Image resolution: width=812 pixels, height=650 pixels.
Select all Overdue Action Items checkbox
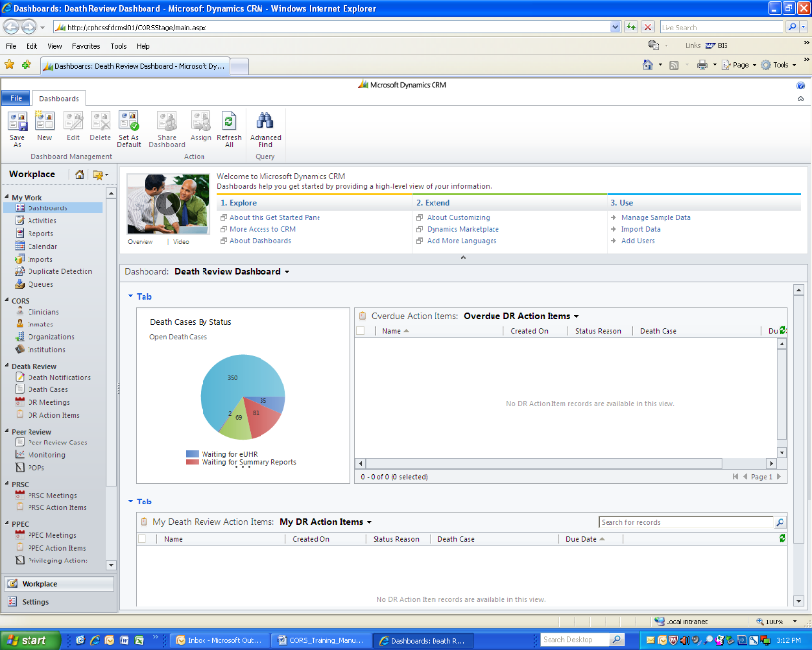(361, 331)
